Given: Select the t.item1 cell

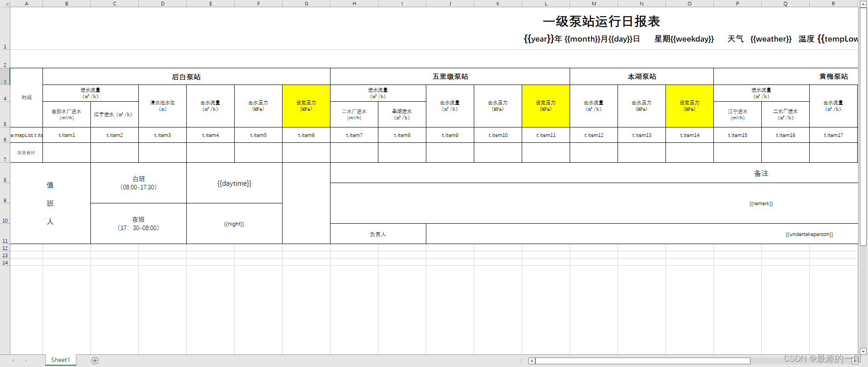Looking at the screenshot, I should (67, 135).
